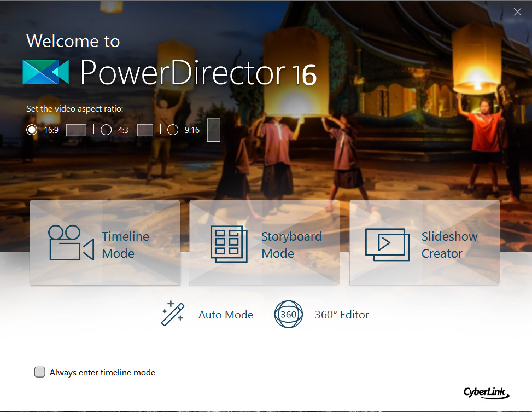Click the Auto Mode magic wand icon
Screen dimensions: 532x412
pos(173,314)
